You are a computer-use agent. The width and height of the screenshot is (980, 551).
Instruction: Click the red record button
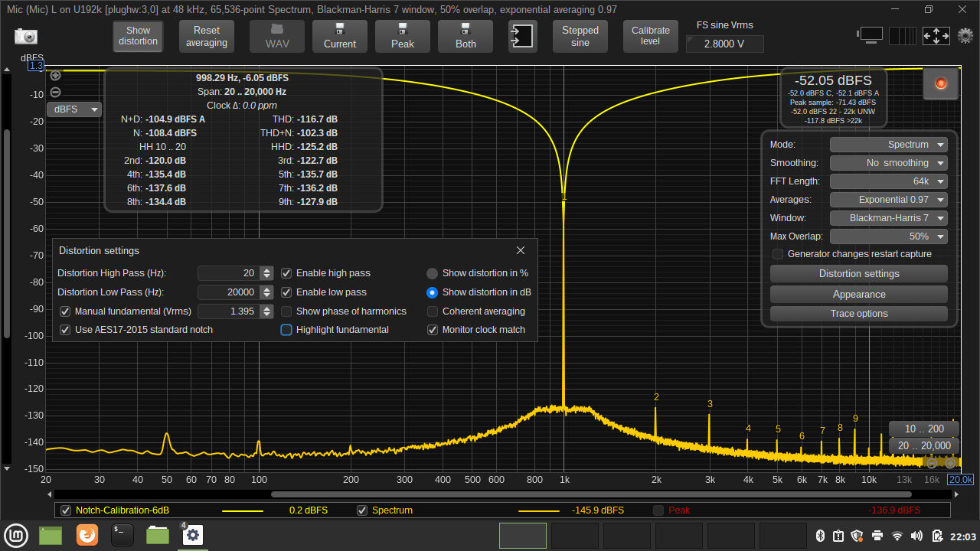[941, 83]
